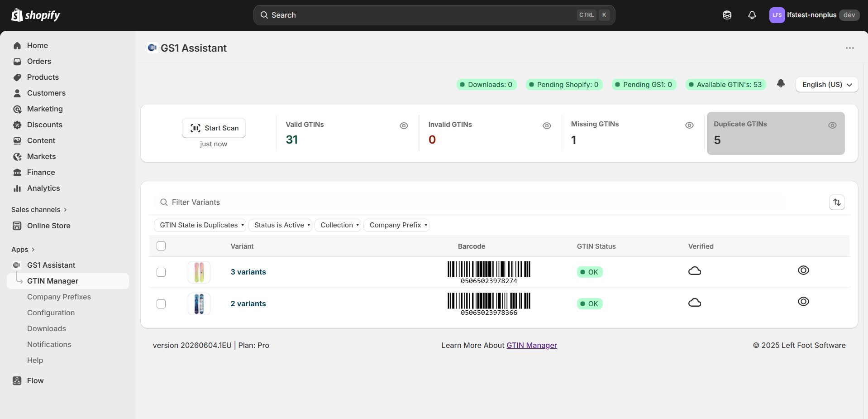Click the Analytics bar chart icon
The width and height of the screenshot is (868, 419).
point(17,188)
